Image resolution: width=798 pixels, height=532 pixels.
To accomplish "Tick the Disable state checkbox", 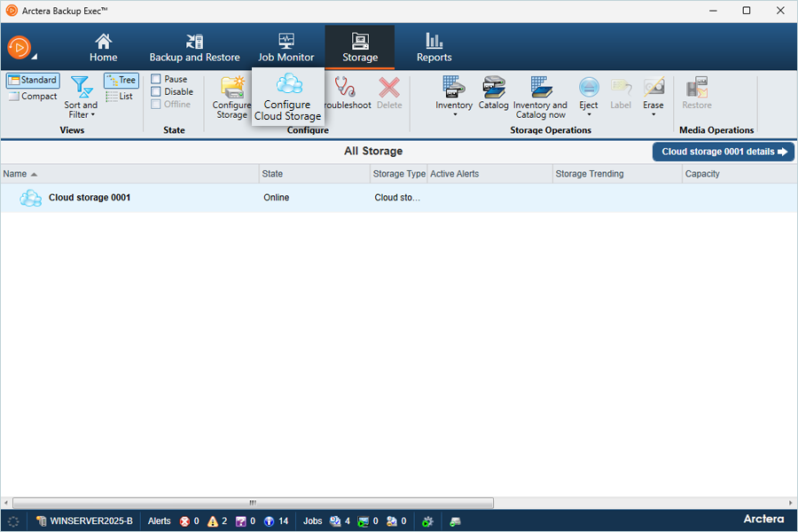I will [x=156, y=91].
